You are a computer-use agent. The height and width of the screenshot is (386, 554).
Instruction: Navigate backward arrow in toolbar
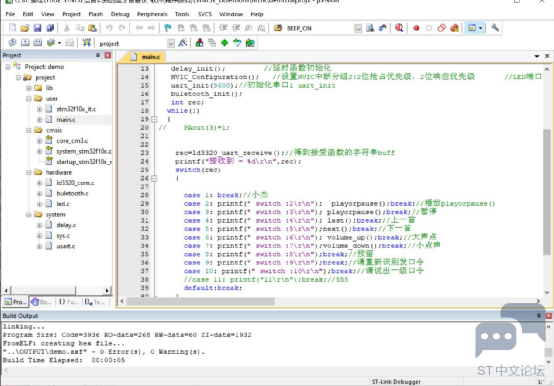pyautogui.click(x=139, y=28)
